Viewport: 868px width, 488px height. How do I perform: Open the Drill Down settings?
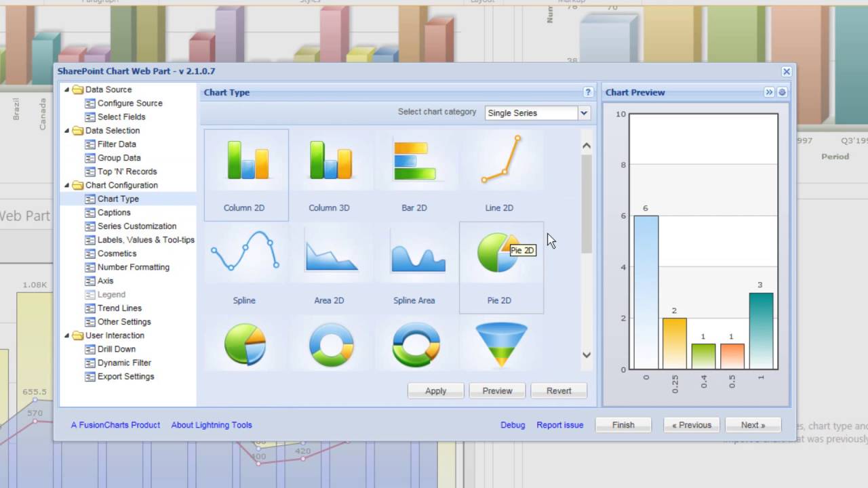pyautogui.click(x=117, y=349)
